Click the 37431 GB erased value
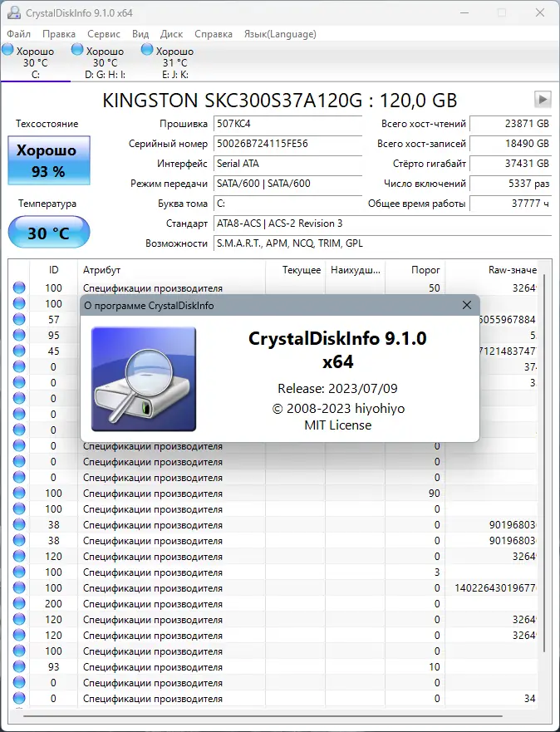Screen dimensions: 560x732 [x=510, y=164]
